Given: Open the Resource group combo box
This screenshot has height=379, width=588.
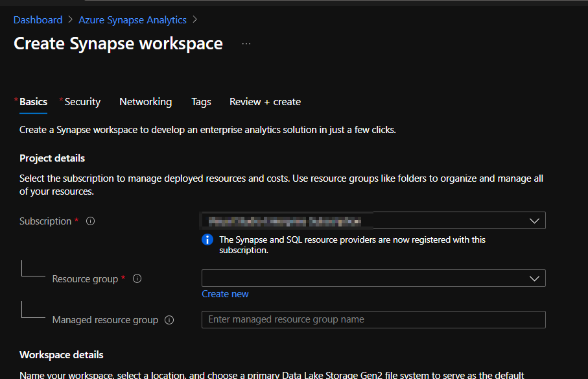Looking at the screenshot, I should [x=373, y=278].
